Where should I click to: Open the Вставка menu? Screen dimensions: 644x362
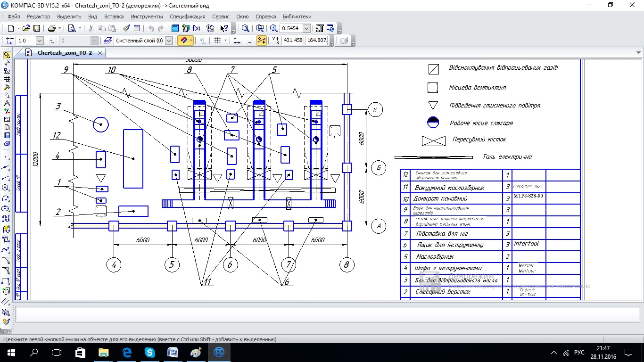114,16
